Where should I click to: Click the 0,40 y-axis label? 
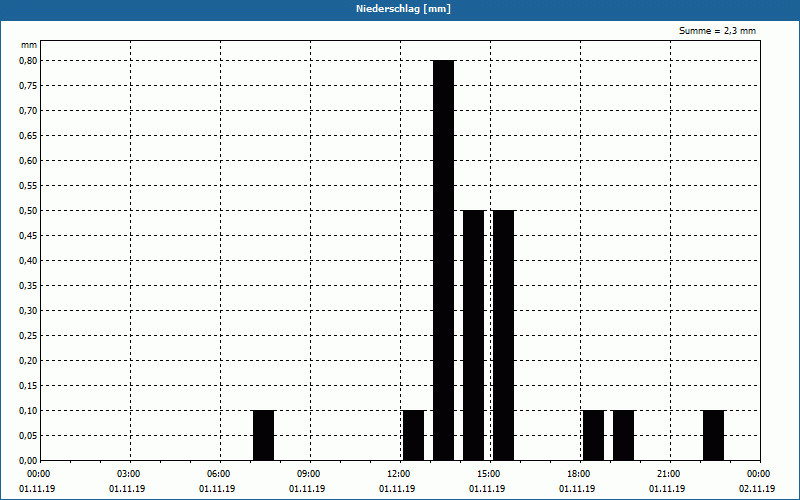[28, 261]
